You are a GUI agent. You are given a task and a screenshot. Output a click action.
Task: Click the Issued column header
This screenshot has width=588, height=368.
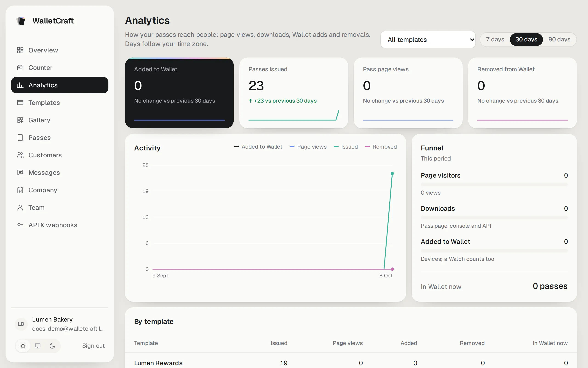coord(279,343)
